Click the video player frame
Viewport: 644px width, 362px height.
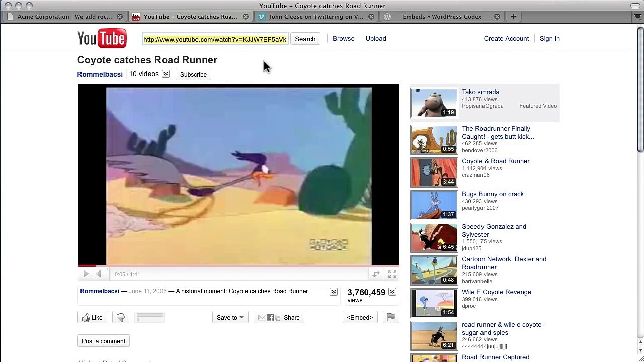coord(238,175)
